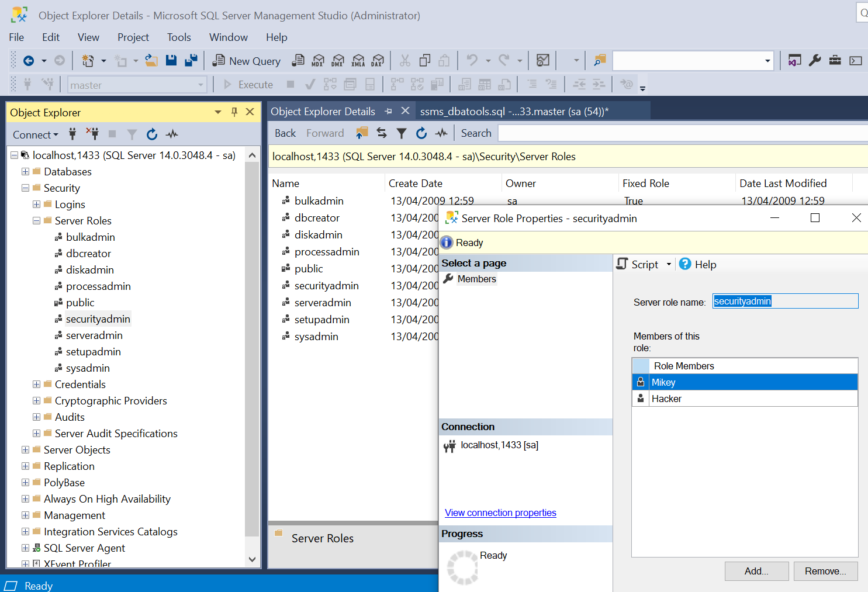Click the Sync icon in Object Explorer Details
Viewport: 868px width, 592px height.
382,133
